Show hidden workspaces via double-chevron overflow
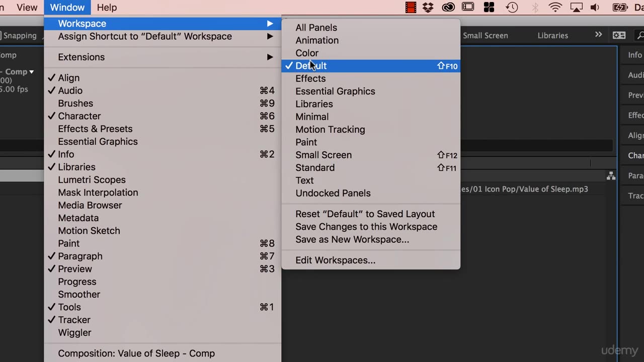This screenshot has height=362, width=644. click(x=598, y=35)
